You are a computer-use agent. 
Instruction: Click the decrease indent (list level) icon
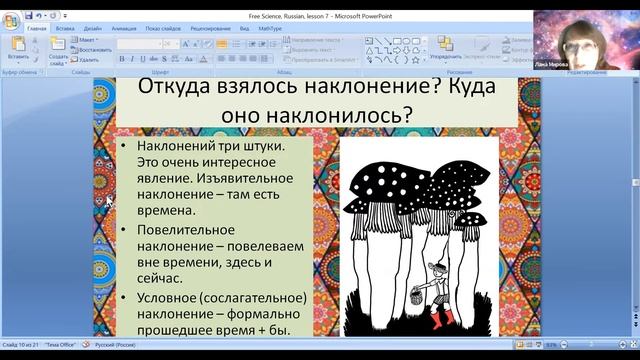coord(252,44)
